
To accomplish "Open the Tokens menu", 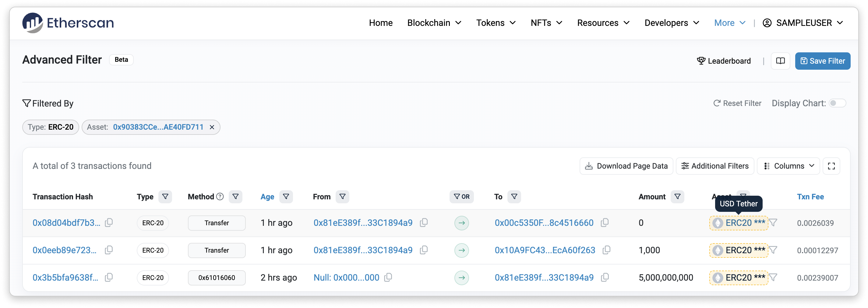I will click(x=496, y=23).
